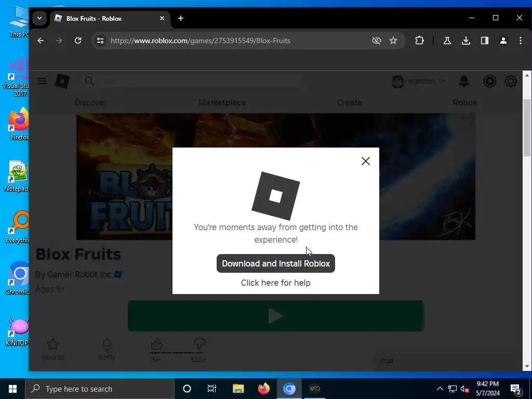Open File Explorer from the taskbar
Screen dimensions: 532x399
click(x=238, y=389)
